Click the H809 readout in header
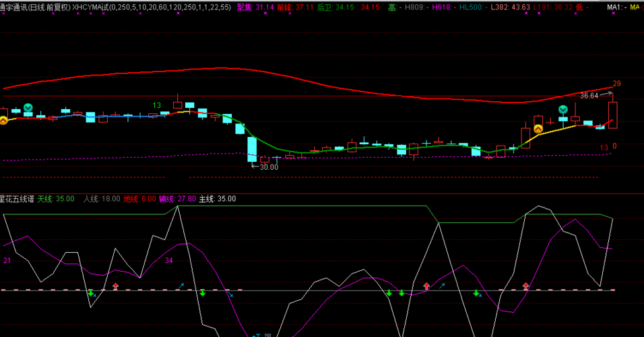 tap(416, 7)
